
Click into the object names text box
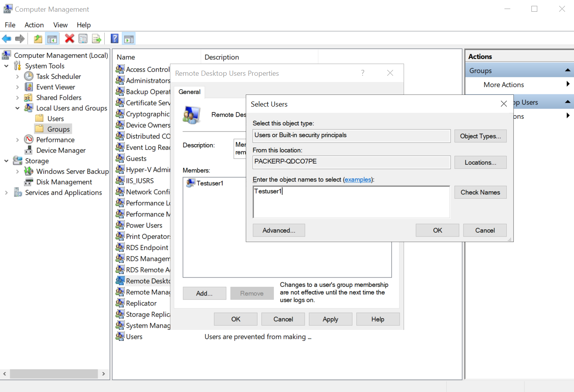tap(351, 202)
